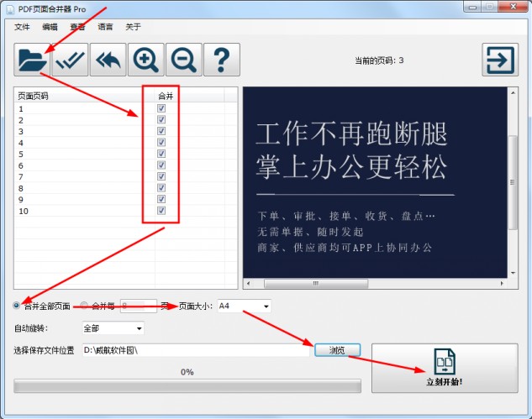Toggle merge checkbox for page 1
This screenshot has width=532, height=419.
(161, 108)
